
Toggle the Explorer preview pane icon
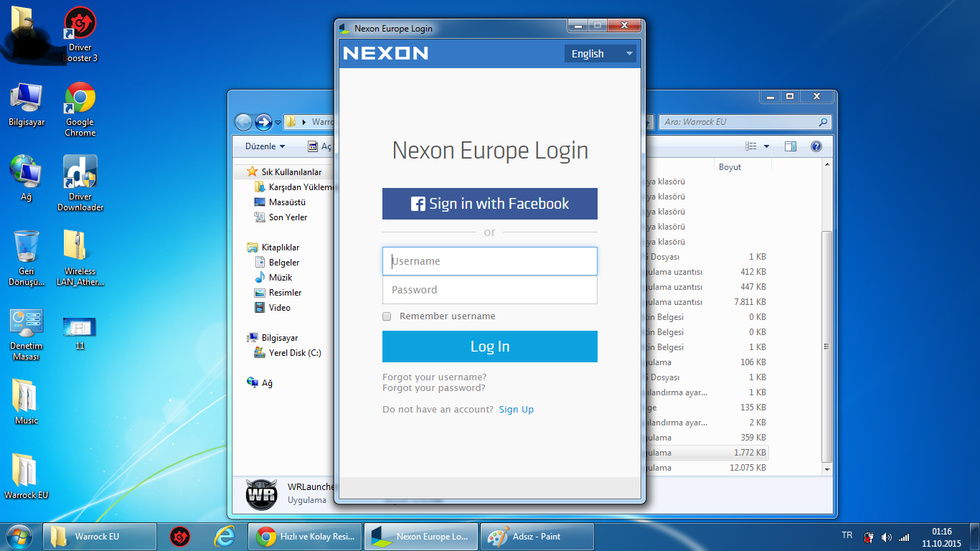point(791,146)
